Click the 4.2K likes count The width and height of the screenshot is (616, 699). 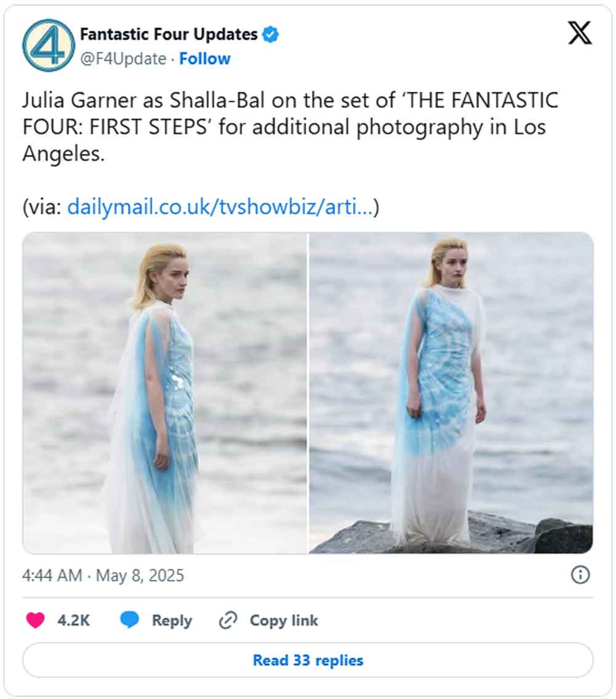73,620
